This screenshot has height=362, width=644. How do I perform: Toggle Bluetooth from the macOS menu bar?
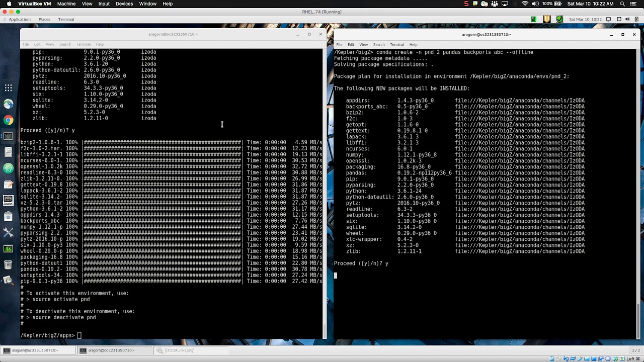515,4
